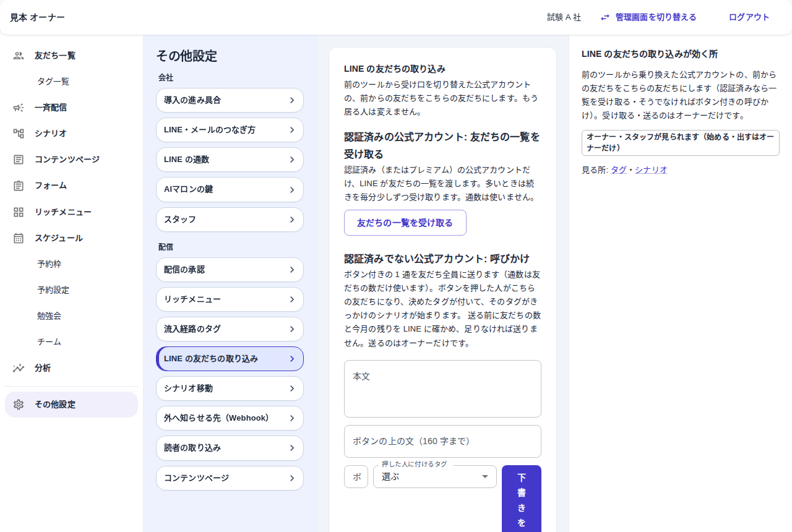Open the シナリオ移動 settings item
The height and width of the screenshot is (532, 792).
[x=230, y=388]
